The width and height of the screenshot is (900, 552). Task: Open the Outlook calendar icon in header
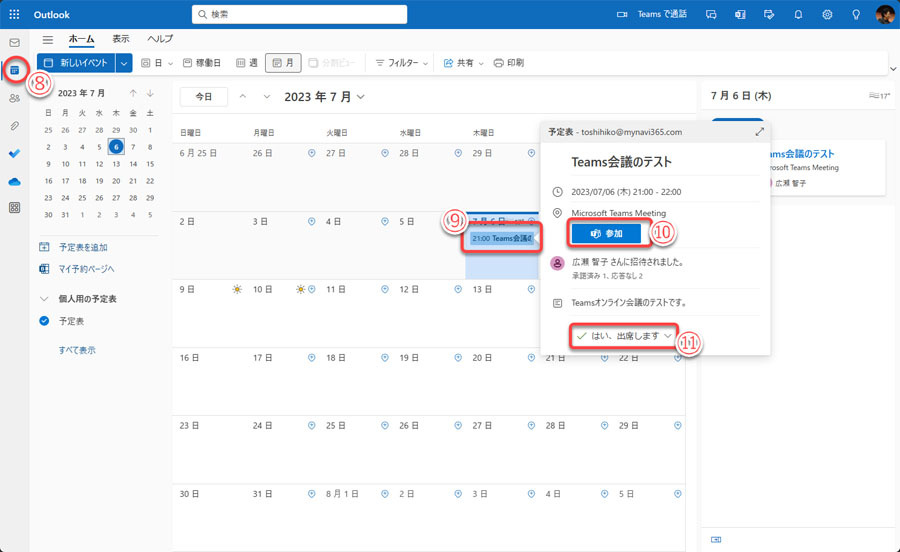click(x=740, y=14)
